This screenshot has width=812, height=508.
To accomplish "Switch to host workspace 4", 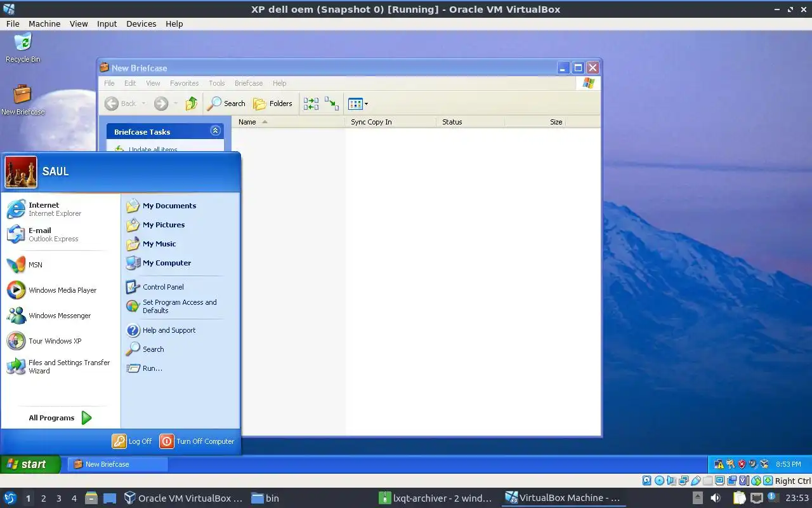I will coord(74,498).
